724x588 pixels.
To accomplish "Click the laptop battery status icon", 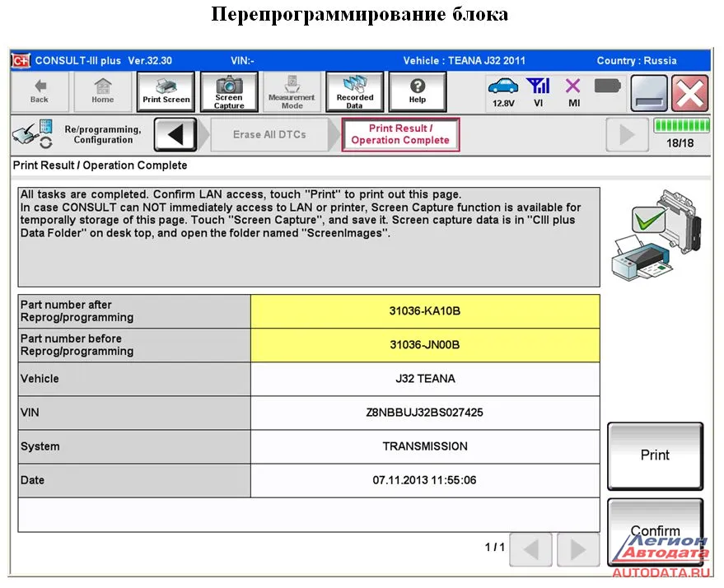I will pos(607,86).
